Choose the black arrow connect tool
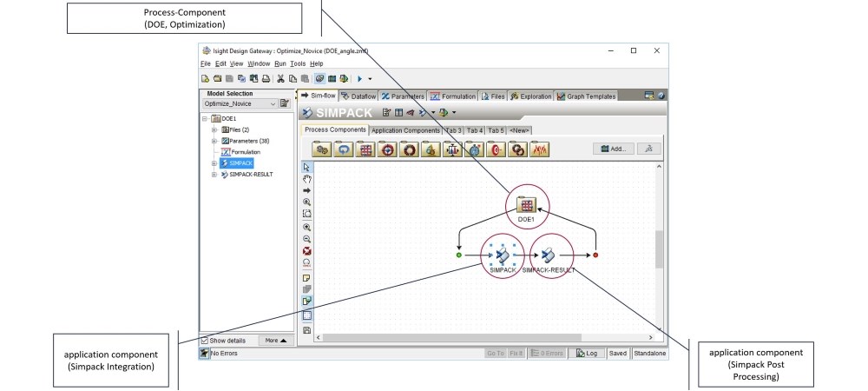This screenshot has height=391, width=868. (x=307, y=190)
